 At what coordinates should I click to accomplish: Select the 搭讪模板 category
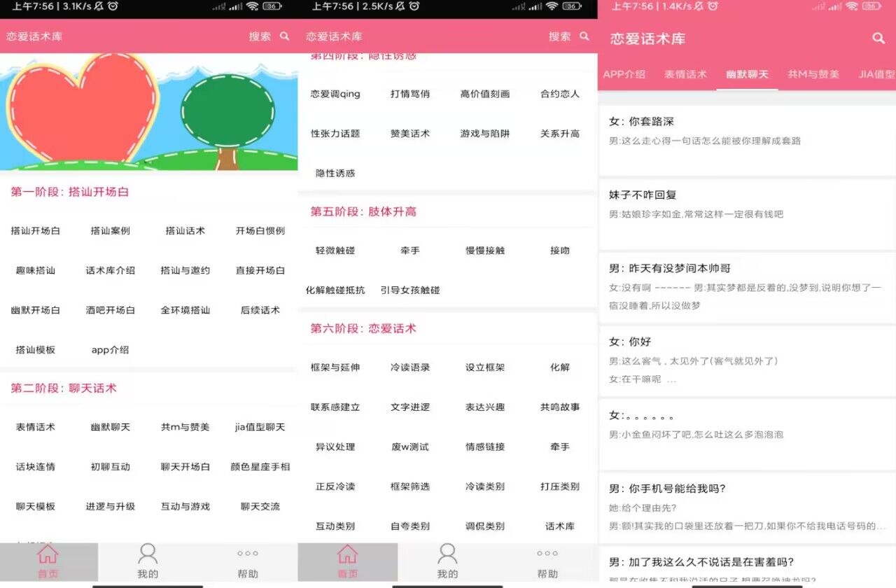pos(35,350)
